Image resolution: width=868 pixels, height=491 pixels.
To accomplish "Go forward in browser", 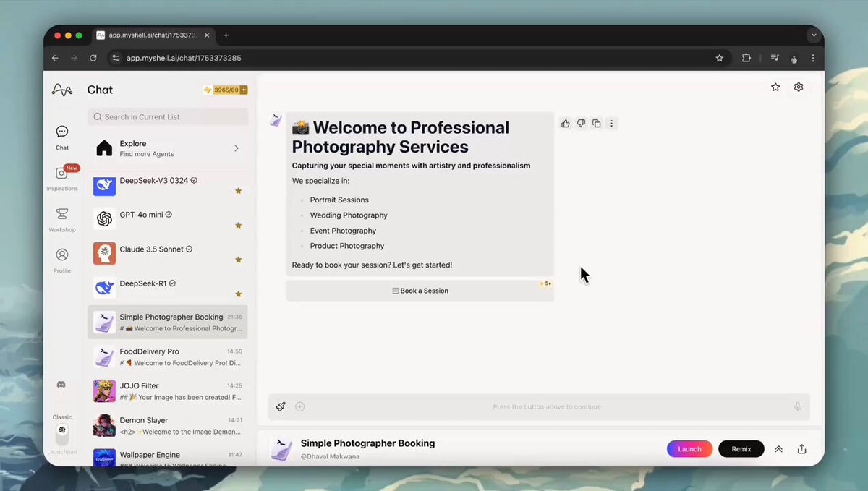I will pyautogui.click(x=75, y=58).
